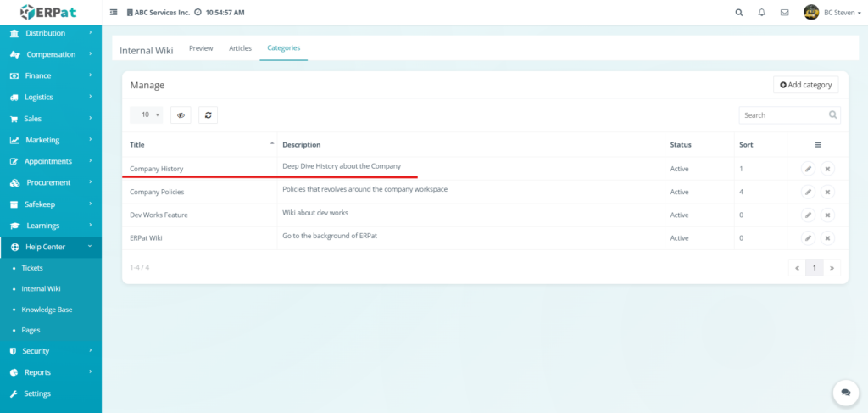868x413 pixels.
Task: Click the Add category button
Action: (805, 85)
